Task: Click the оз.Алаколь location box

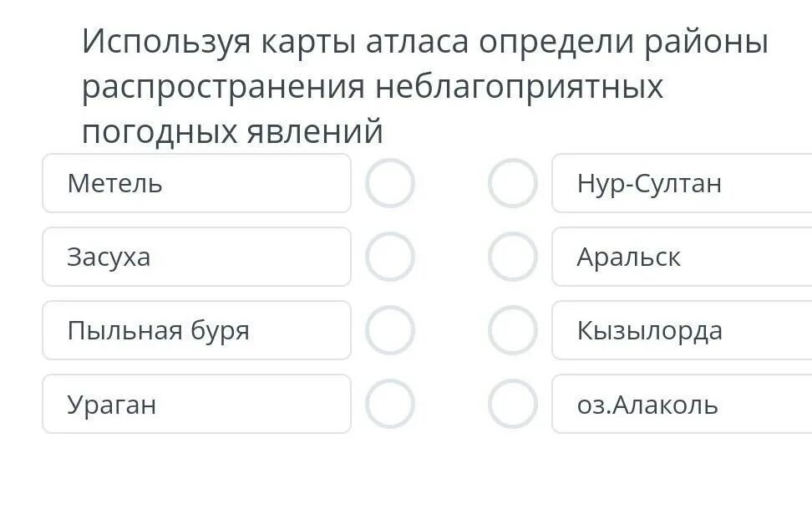Action: point(681,404)
